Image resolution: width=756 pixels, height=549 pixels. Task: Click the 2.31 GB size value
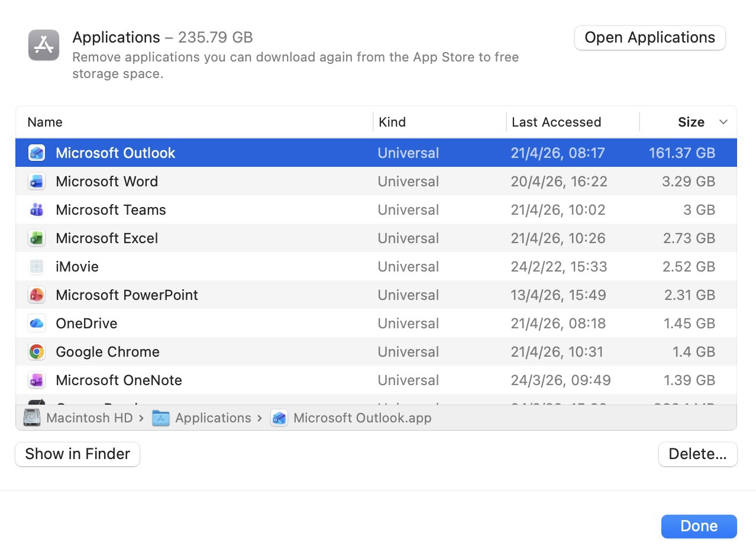point(689,295)
